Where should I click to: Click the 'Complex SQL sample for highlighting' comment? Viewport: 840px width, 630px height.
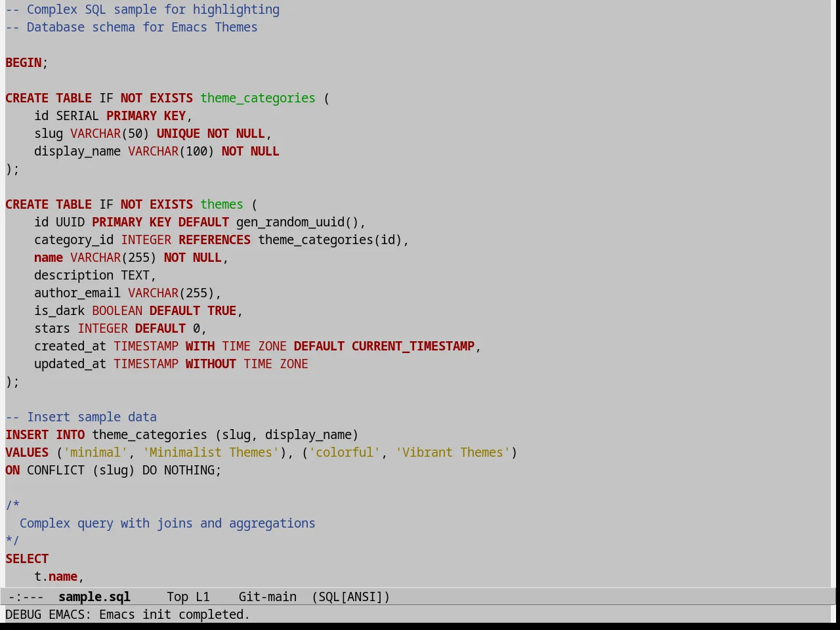[142, 9]
